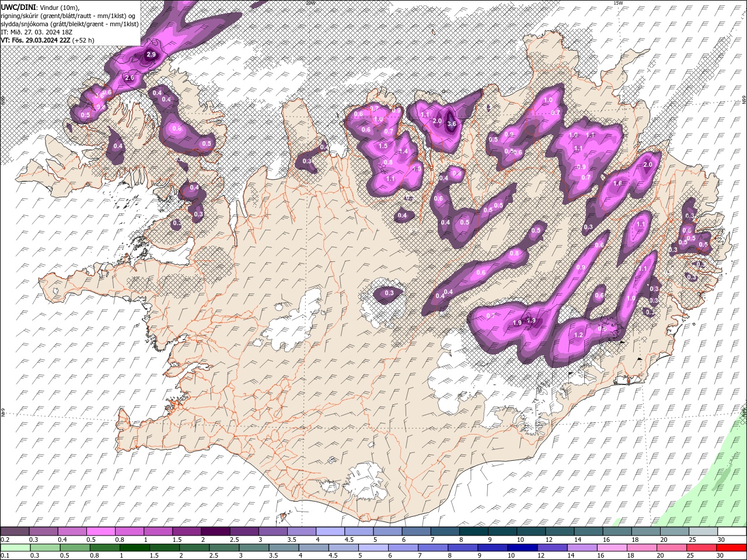This screenshot has width=747, height=560.
Task: Select the 'VT: Fös. 29.03.2024 22Z' valid time
Action: (35, 40)
